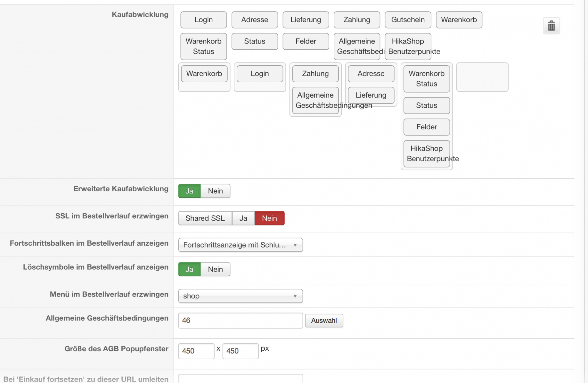This screenshot has height=383, width=588.
Task: Click the empty checkout step box
Action: (482, 77)
